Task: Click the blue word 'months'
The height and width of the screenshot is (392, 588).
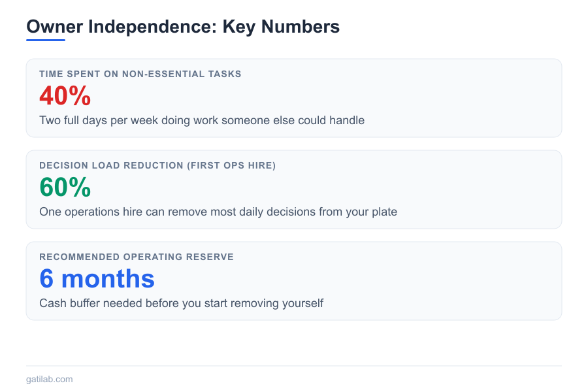Action: pyautogui.click(x=108, y=279)
